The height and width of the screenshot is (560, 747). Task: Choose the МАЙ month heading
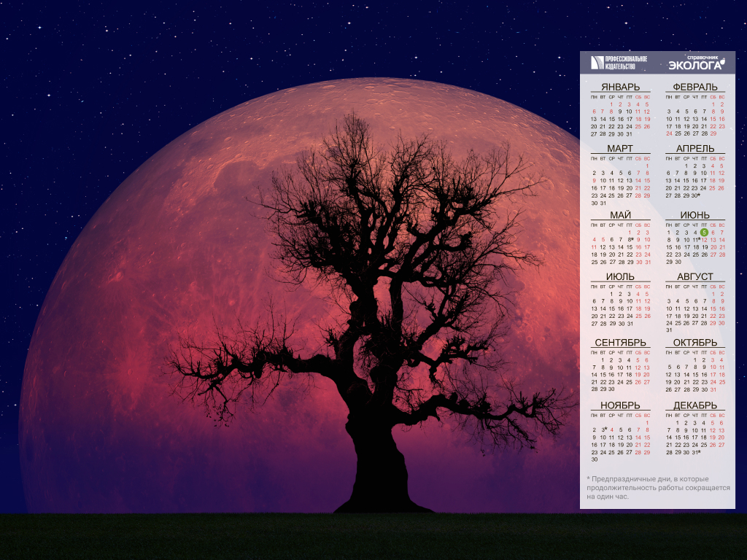tap(620, 215)
